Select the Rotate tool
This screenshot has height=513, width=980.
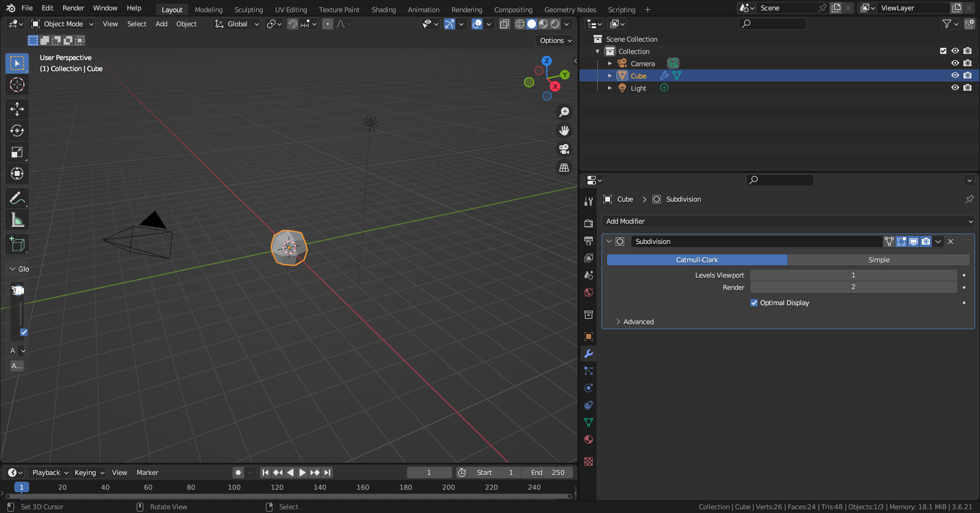(17, 131)
